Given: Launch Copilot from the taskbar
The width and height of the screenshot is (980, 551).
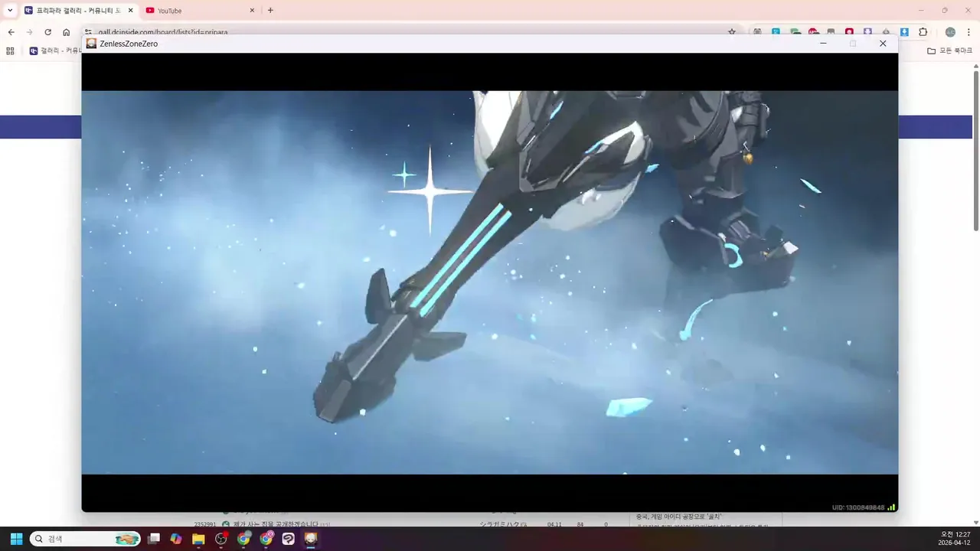Looking at the screenshot, I should click(176, 539).
